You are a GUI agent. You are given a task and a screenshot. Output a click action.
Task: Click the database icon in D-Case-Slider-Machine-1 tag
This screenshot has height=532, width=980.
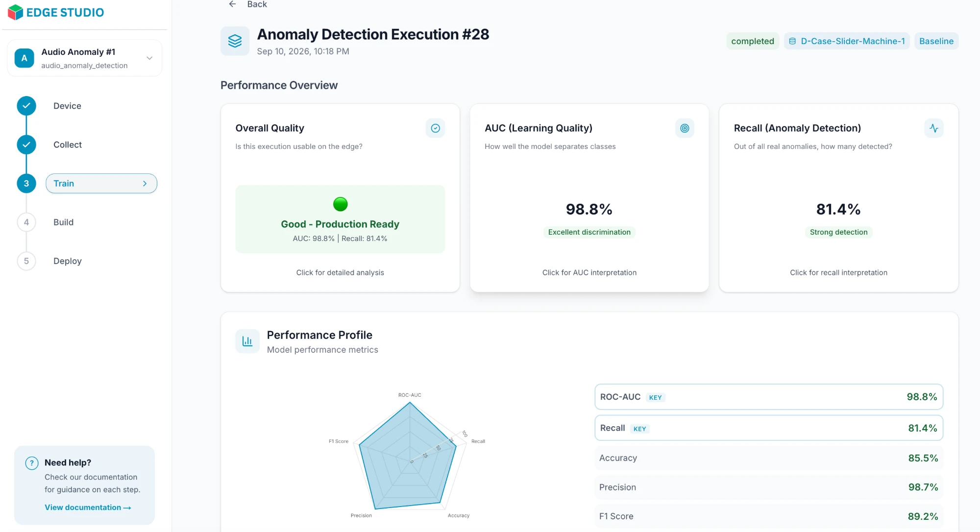pos(792,41)
